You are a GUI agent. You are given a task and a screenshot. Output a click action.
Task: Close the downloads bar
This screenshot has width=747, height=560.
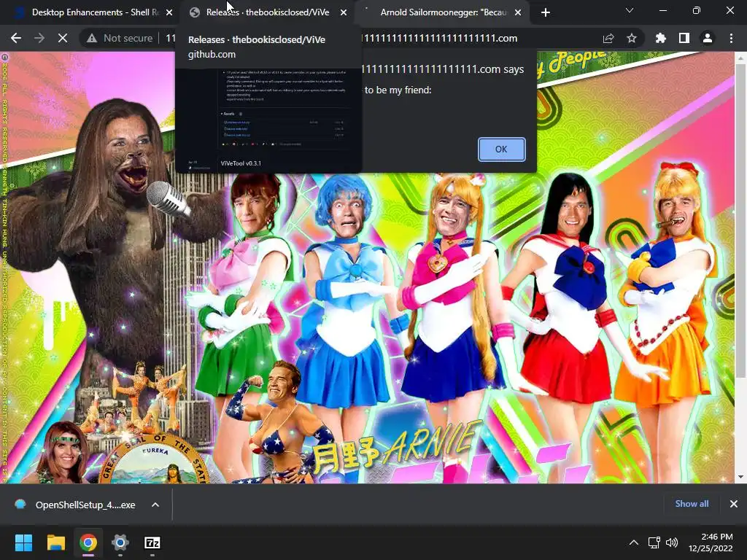coord(734,504)
